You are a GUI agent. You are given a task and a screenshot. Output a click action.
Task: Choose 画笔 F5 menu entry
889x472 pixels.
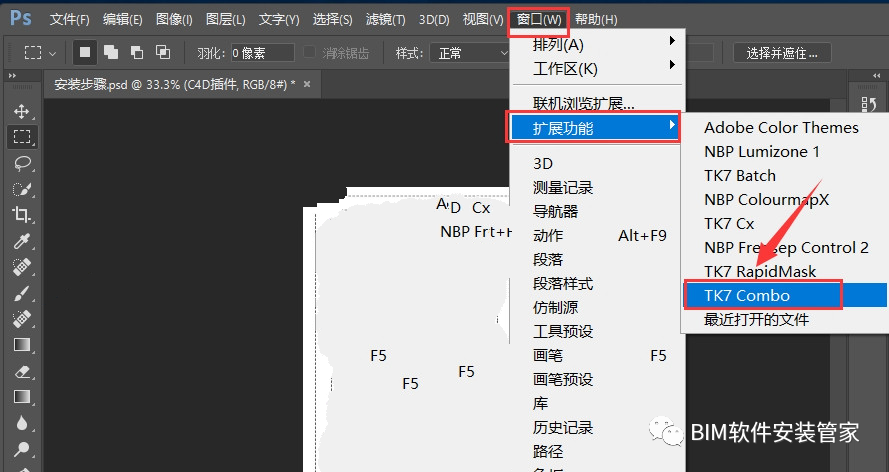[x=598, y=355]
